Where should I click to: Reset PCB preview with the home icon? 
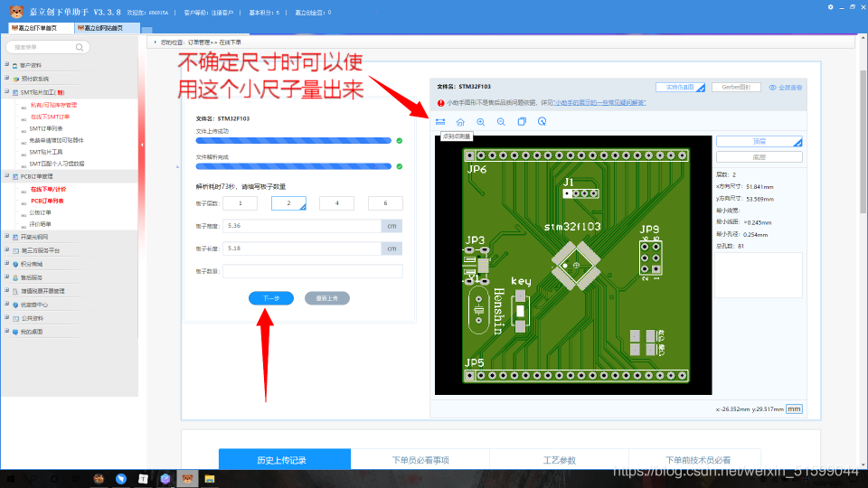tap(460, 122)
